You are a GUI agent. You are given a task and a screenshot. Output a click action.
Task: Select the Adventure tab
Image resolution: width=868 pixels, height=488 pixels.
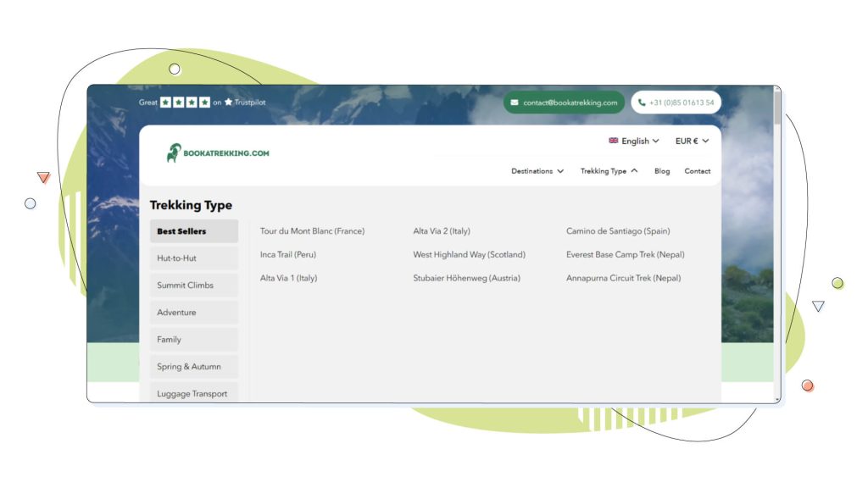pyautogui.click(x=194, y=313)
